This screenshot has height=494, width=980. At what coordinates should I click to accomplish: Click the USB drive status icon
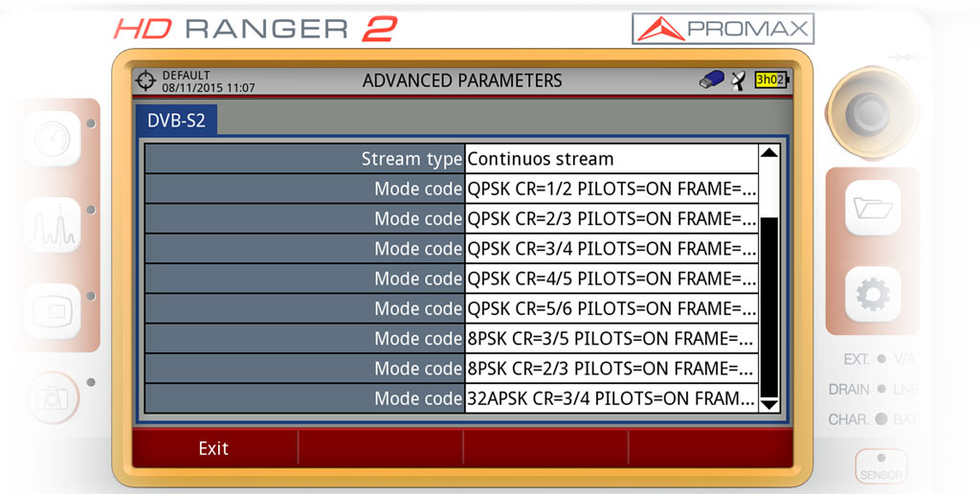[711, 81]
